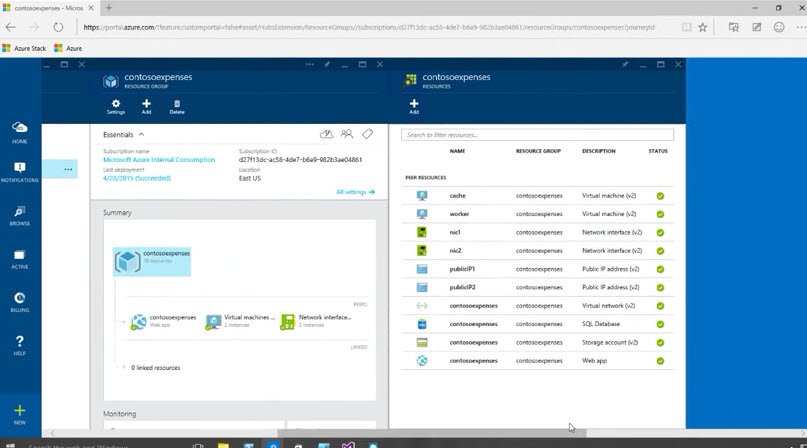
Task: Add page to favorites with star icon
Action: (x=703, y=27)
